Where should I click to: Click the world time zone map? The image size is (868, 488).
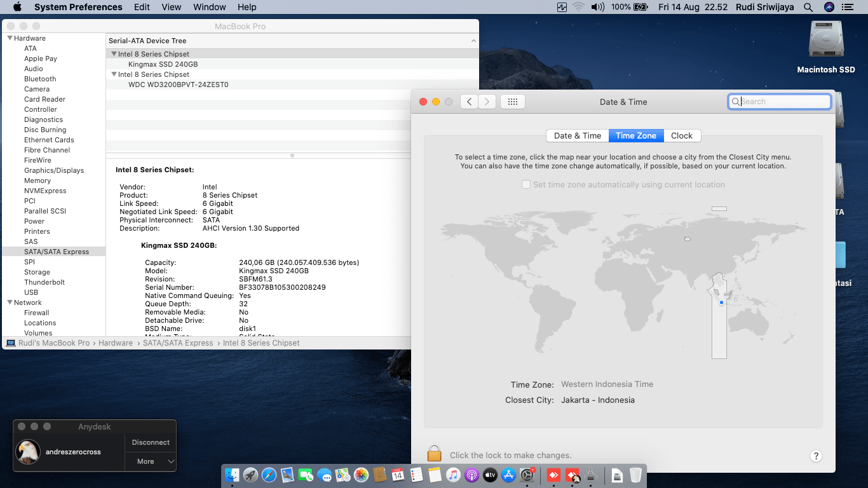(623, 283)
